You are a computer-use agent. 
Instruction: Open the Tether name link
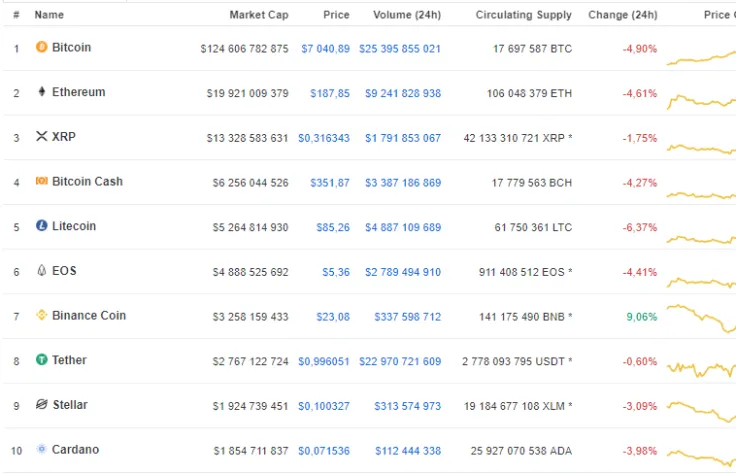(x=69, y=360)
